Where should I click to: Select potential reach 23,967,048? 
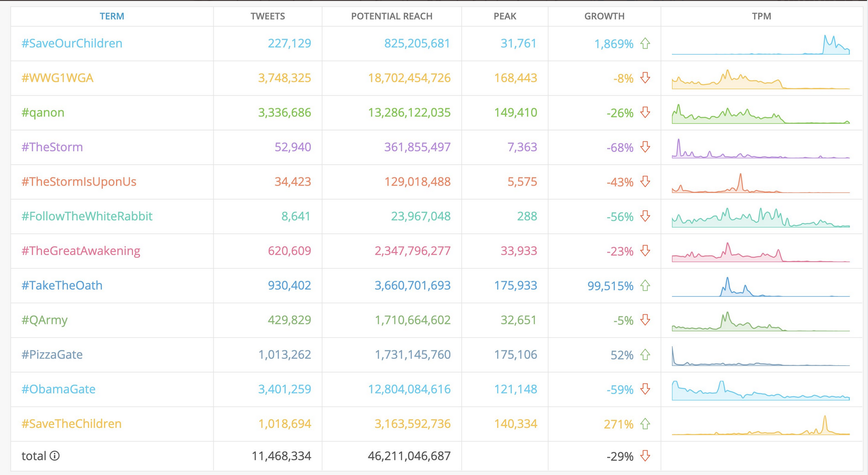point(421,216)
